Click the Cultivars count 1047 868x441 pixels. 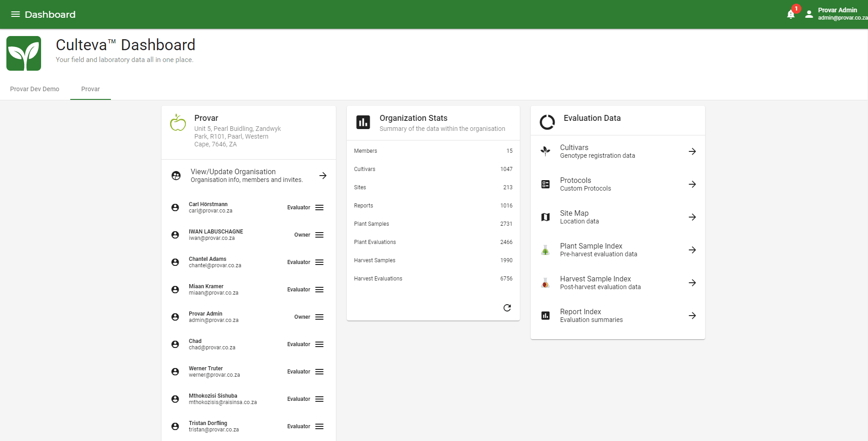[506, 169]
